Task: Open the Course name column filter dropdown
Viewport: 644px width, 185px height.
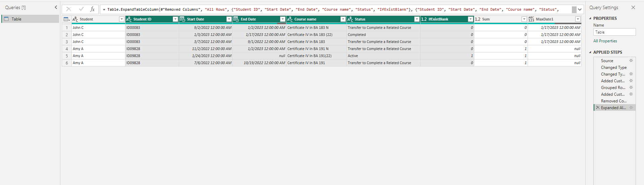Action: [343, 19]
